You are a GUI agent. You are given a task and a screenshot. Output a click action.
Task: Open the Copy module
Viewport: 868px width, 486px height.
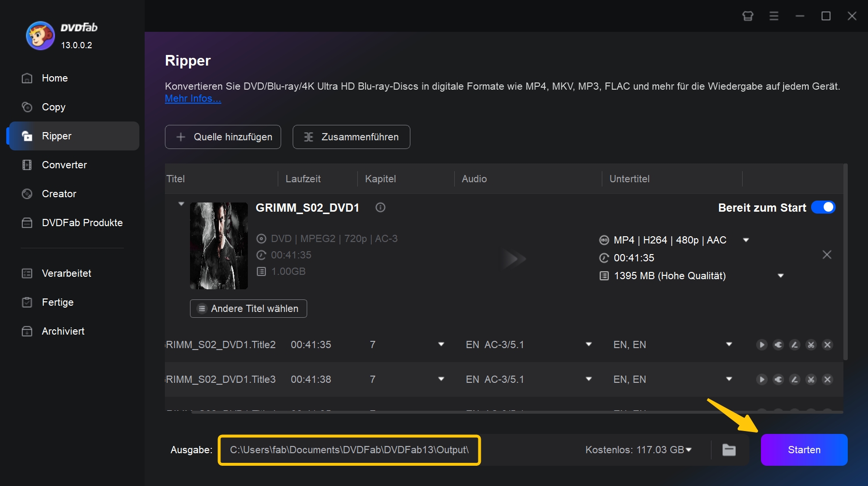click(74, 107)
